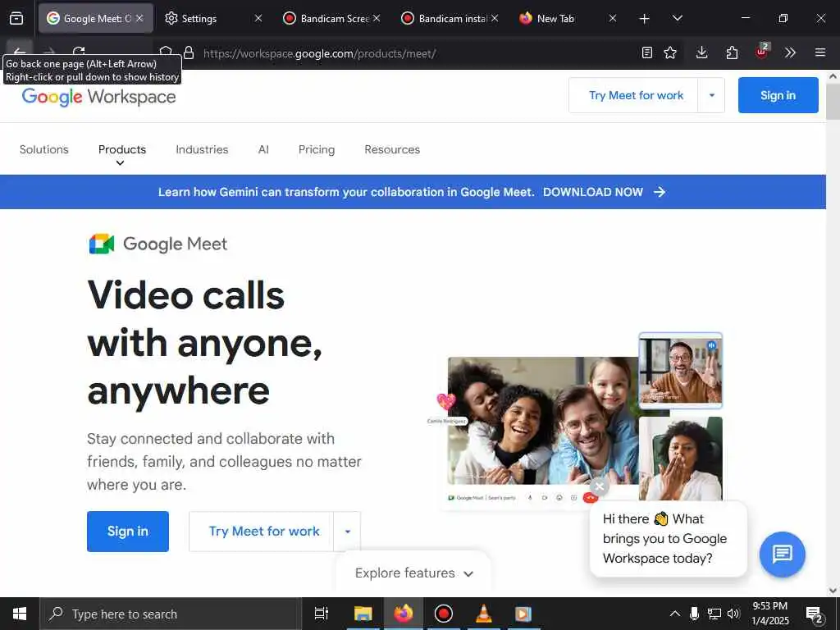Click the page vertical scrollbar thumb
This screenshot has height=630, width=840.
click(x=833, y=102)
